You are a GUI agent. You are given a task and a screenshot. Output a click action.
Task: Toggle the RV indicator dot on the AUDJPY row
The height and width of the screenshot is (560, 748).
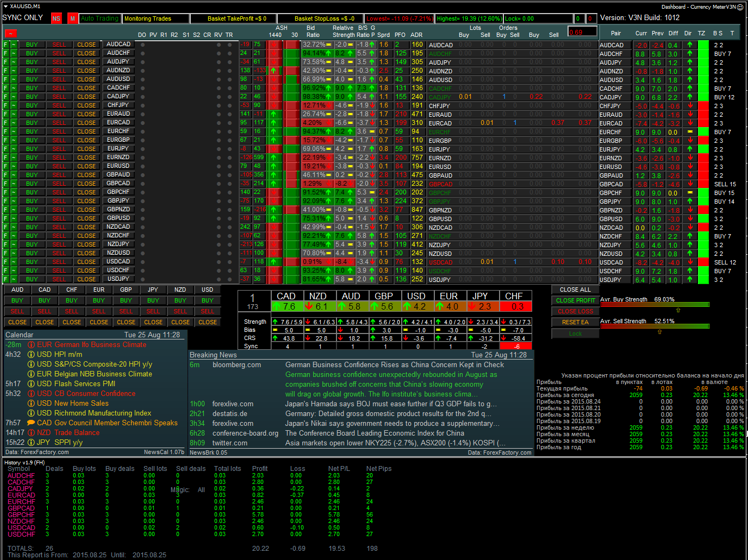[219, 62]
